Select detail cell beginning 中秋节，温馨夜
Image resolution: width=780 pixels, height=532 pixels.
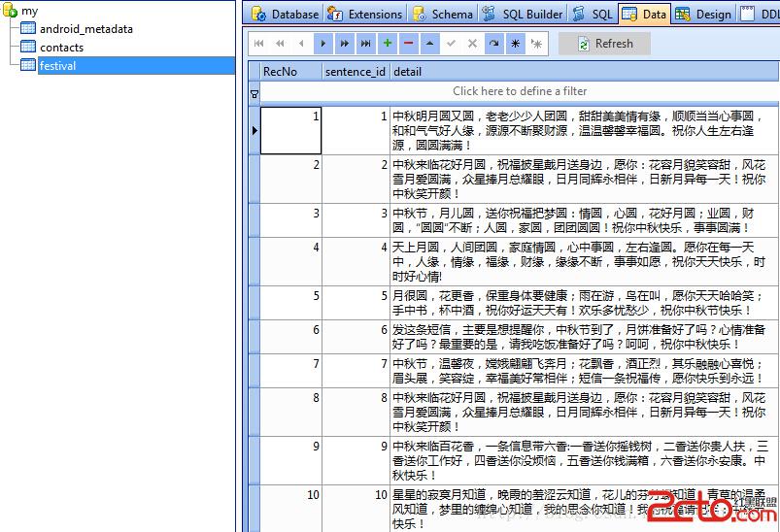pos(585,371)
